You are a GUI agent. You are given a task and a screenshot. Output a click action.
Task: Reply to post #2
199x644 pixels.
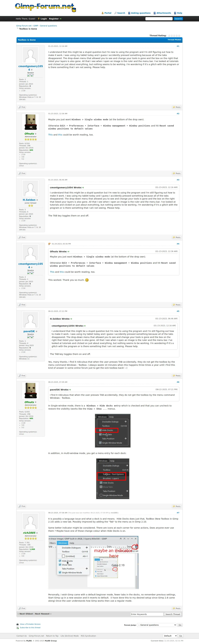click(177, 174)
